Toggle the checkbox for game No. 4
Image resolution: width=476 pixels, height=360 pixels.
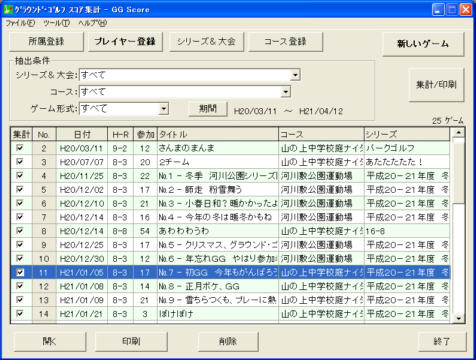[x=20, y=175]
